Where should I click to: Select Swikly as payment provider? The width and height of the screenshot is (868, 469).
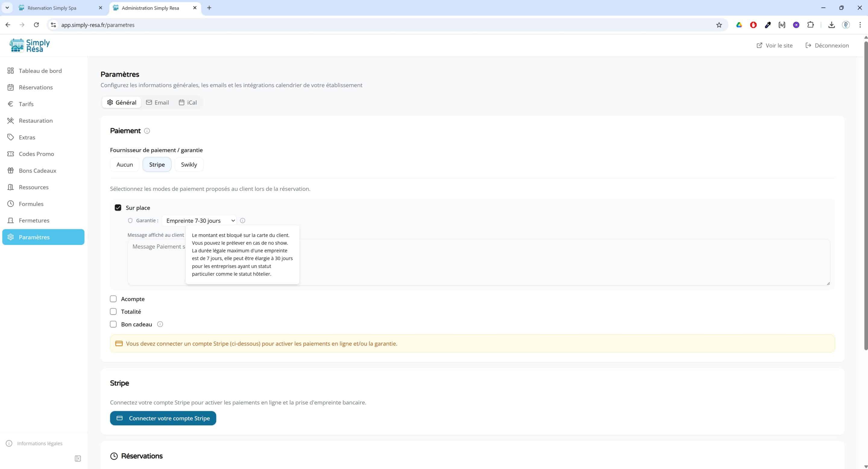click(189, 165)
